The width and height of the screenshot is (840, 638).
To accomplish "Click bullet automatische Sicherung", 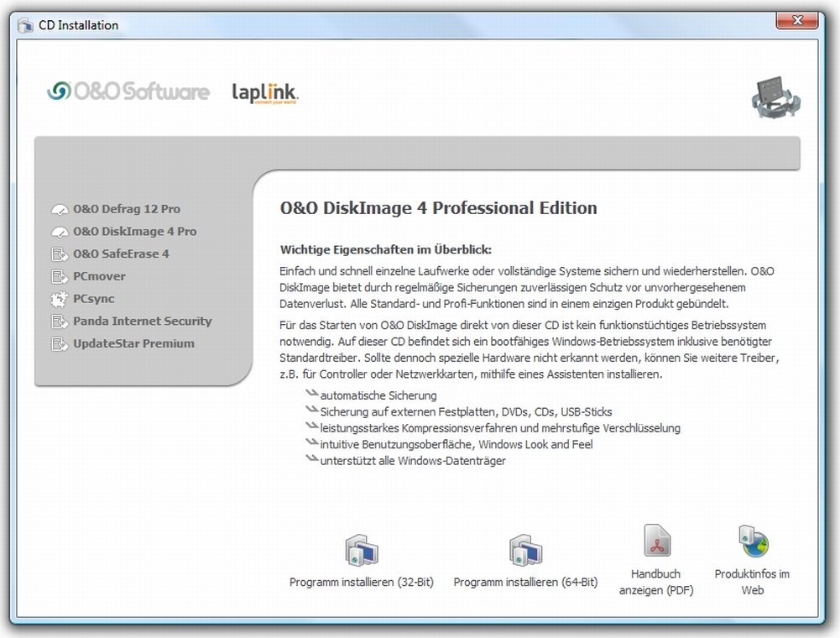I will pyautogui.click(x=378, y=395).
